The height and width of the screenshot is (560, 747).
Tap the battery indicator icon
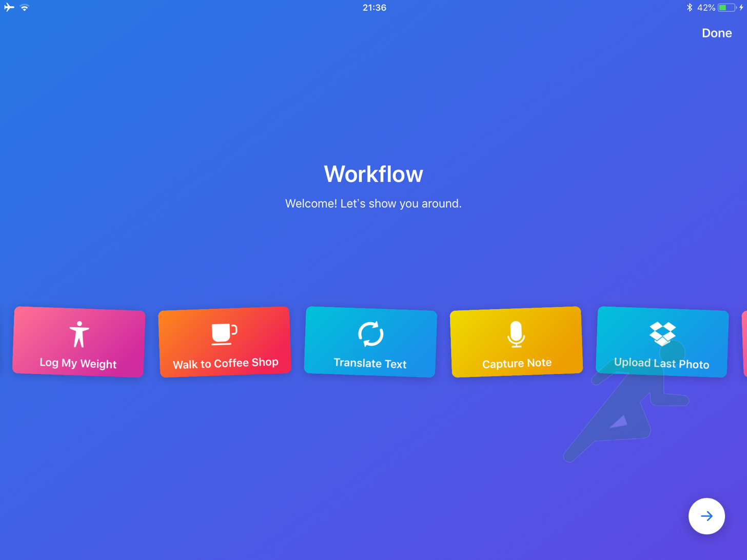(728, 8)
